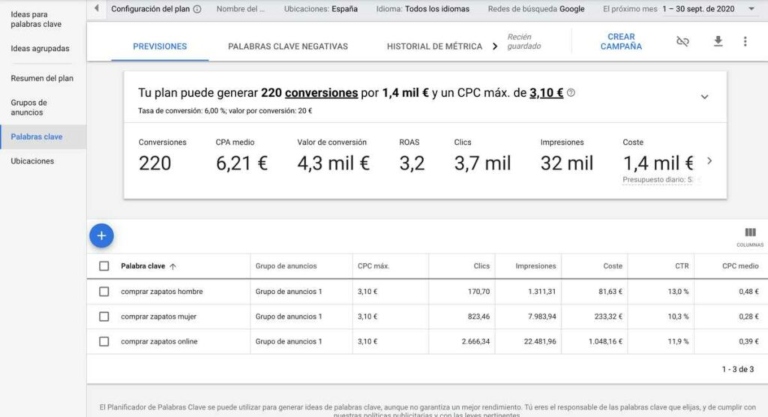Check the box for comprar zapatos hombre
This screenshot has height=417, width=768.
[x=104, y=292]
